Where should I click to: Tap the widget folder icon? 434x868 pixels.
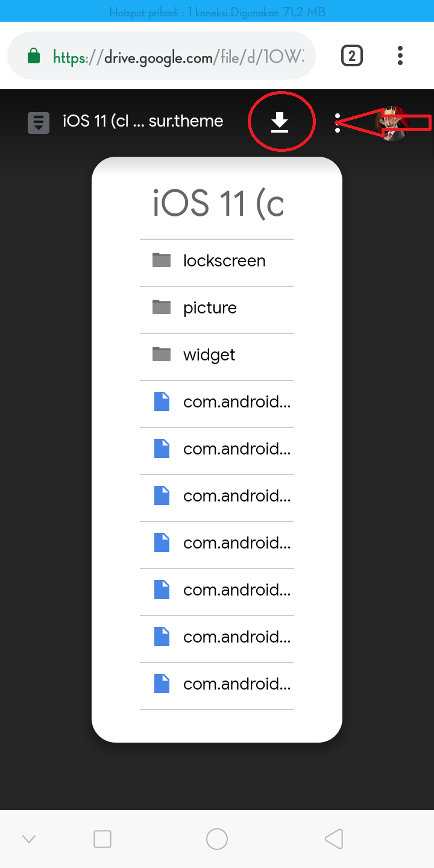click(162, 354)
